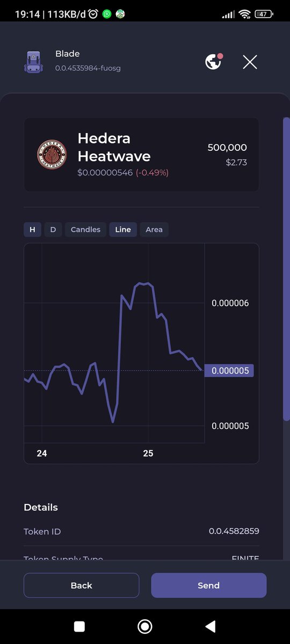The height and width of the screenshot is (644, 290).
Task: Tap the Token ID value 0.0.4582859
Action: tap(234, 531)
